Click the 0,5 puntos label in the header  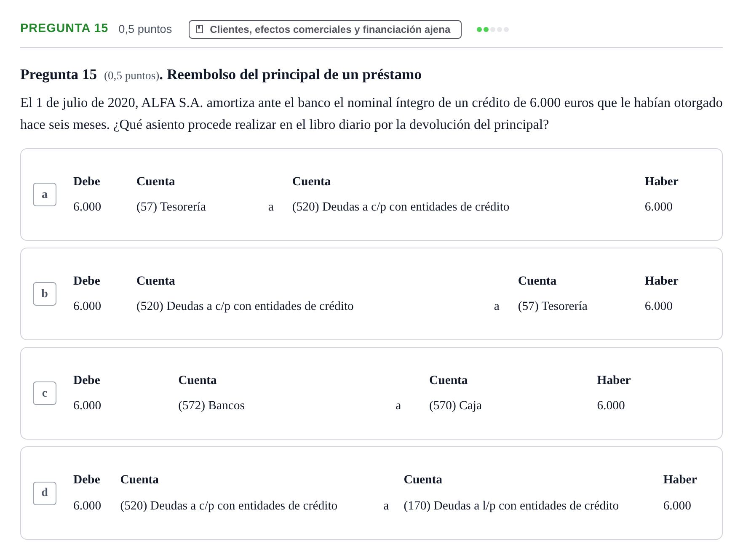coord(145,29)
